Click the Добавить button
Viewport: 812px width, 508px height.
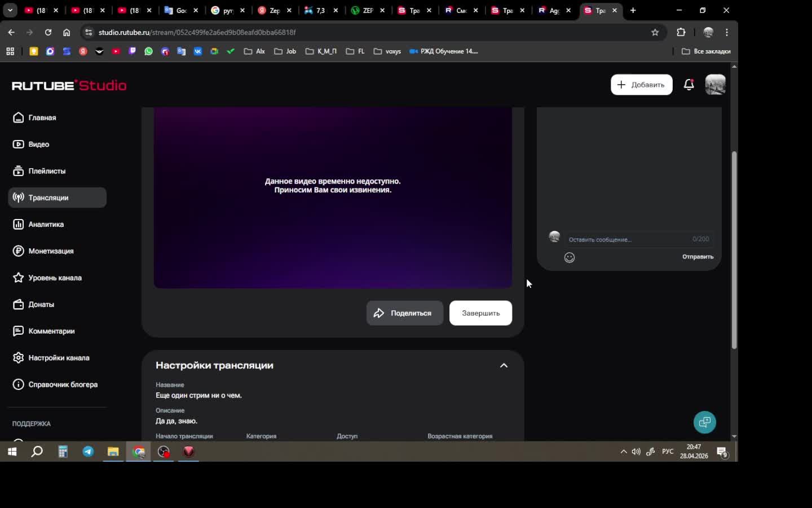(642, 85)
